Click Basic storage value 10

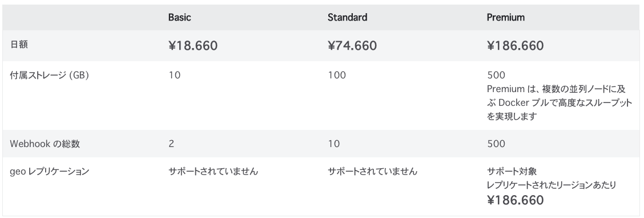(174, 76)
